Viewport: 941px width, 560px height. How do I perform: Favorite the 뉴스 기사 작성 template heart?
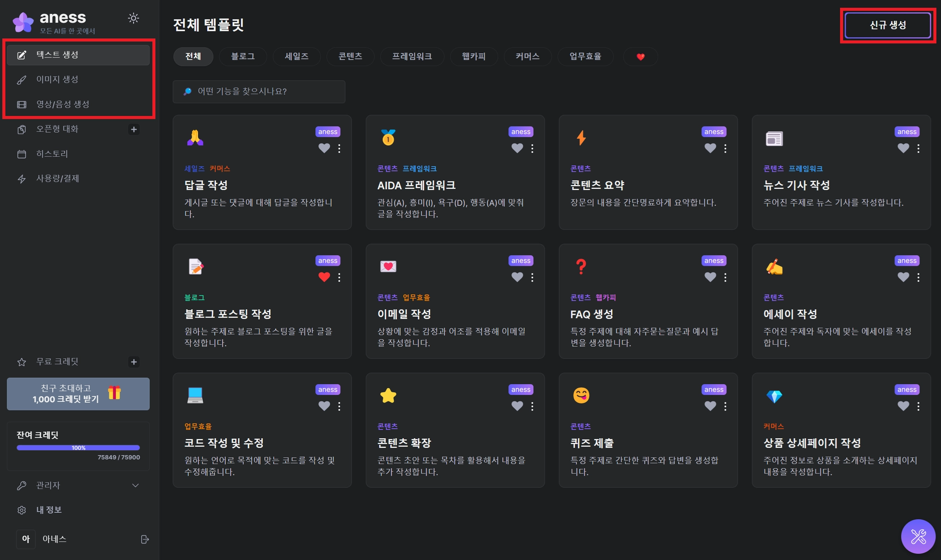[903, 148]
